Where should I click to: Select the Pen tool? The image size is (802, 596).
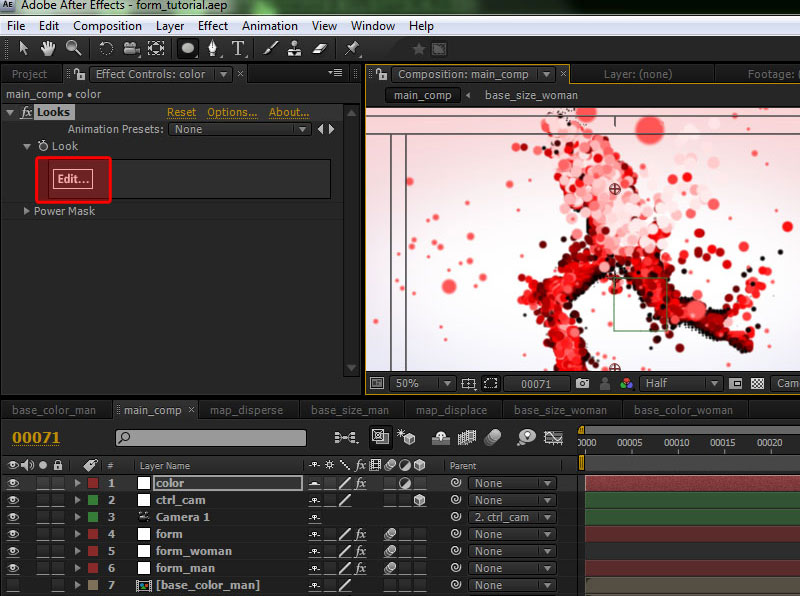tap(213, 49)
